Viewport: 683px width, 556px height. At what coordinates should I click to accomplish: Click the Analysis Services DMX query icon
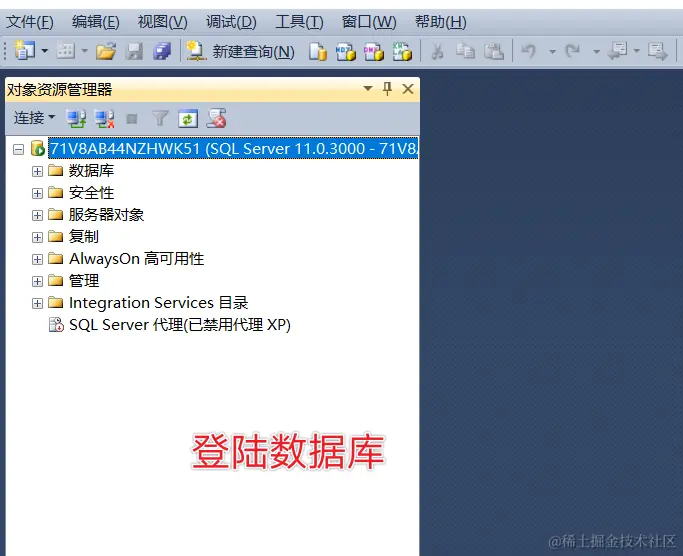point(374,51)
